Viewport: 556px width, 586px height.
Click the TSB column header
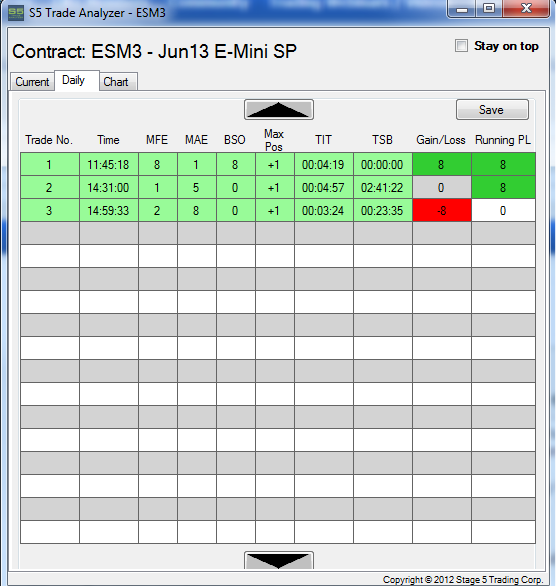[x=382, y=140]
